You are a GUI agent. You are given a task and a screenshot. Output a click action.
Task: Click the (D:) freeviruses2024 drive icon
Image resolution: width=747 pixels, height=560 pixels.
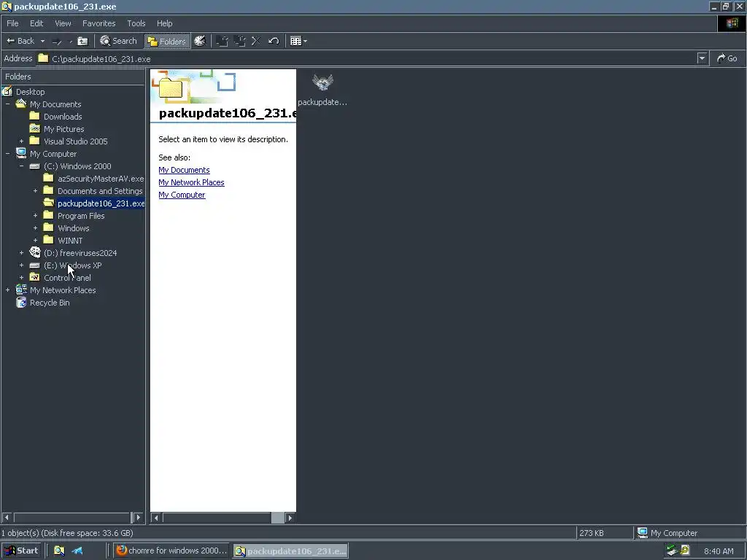35,252
